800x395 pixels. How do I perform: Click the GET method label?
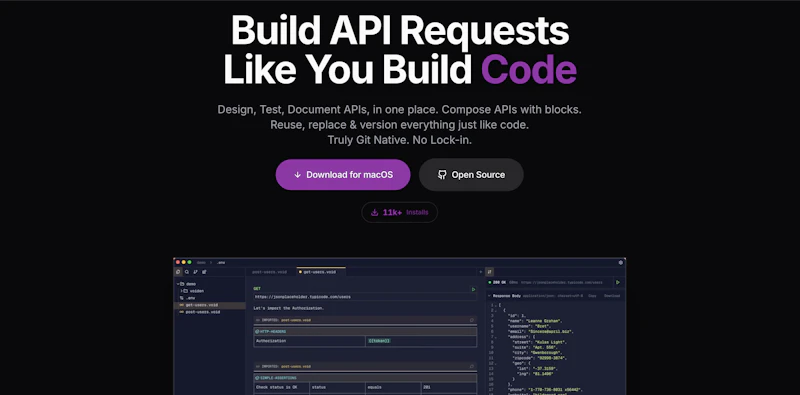(257, 288)
